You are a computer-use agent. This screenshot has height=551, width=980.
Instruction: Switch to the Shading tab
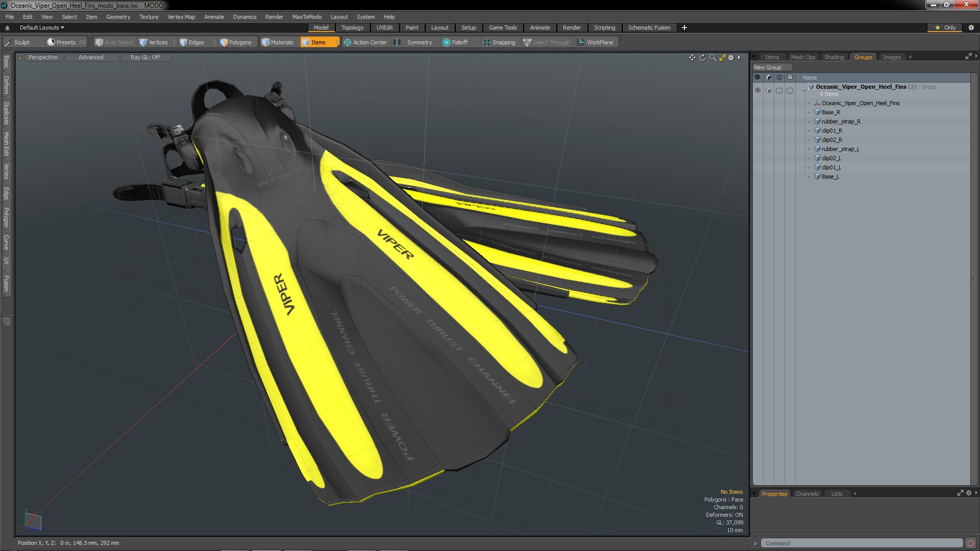[x=834, y=57]
